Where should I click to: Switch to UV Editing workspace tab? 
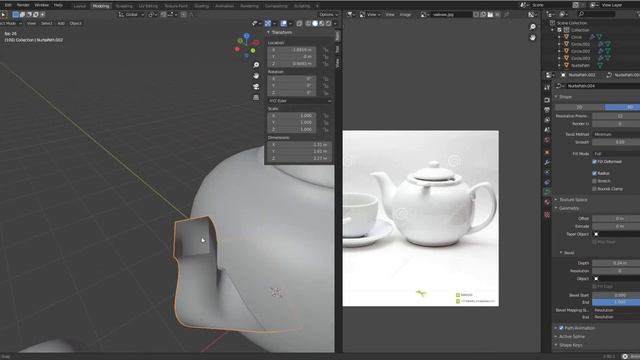pyautogui.click(x=148, y=6)
